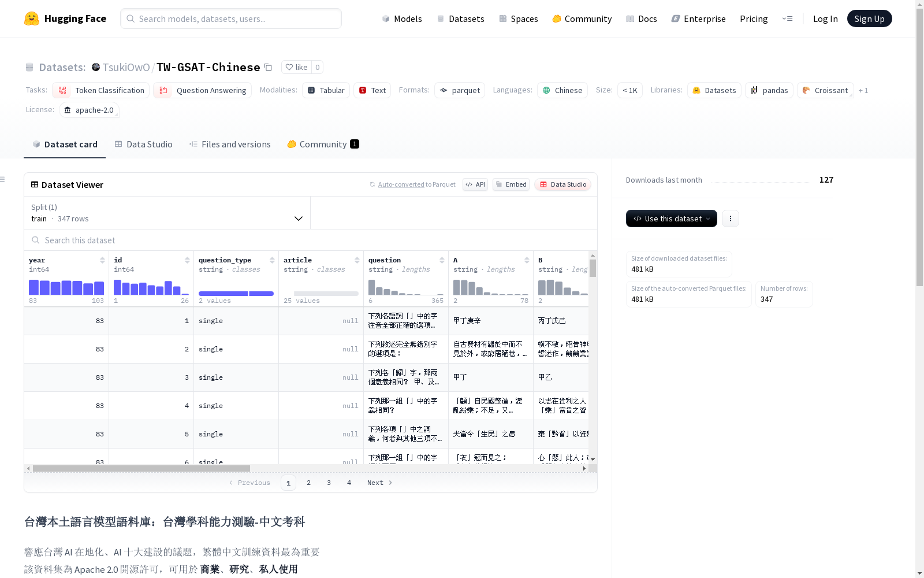Open the navigation overflow menu icon
Screen dimensions: 924x578
(787, 18)
